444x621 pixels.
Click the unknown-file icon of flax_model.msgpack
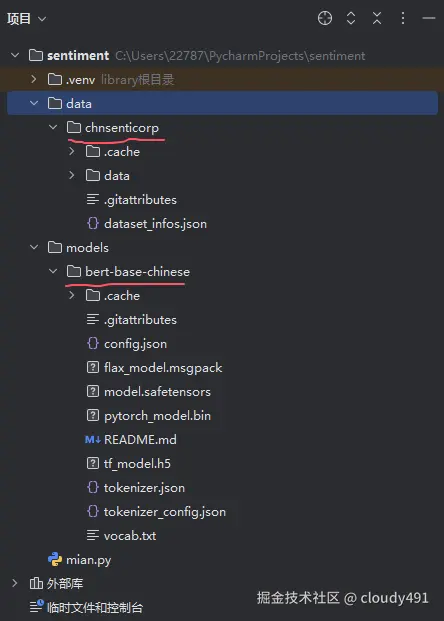[x=93, y=368]
